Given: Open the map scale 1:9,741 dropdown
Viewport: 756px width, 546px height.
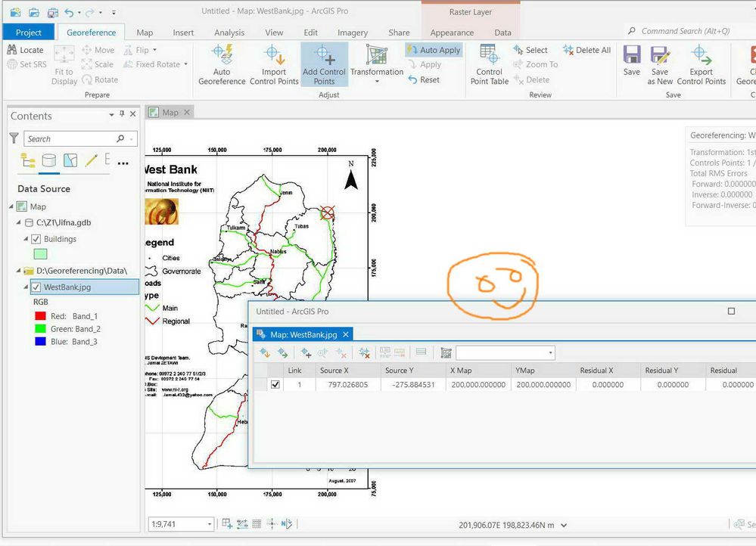Looking at the screenshot, I should [x=210, y=524].
